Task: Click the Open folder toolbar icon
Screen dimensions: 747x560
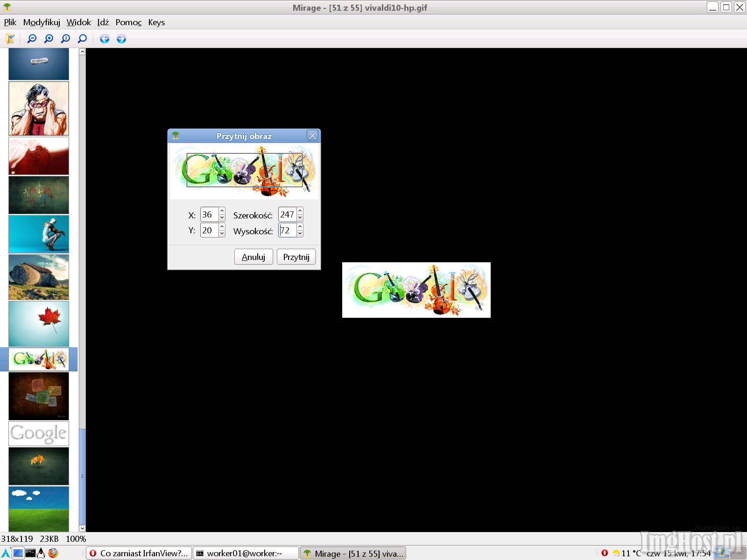Action: click(10, 39)
